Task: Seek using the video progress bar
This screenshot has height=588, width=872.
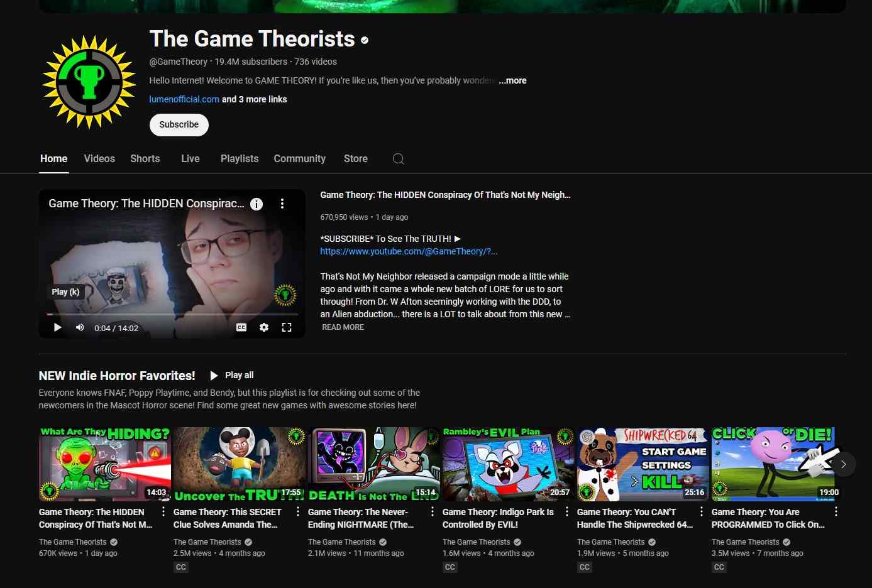Action: coord(172,314)
